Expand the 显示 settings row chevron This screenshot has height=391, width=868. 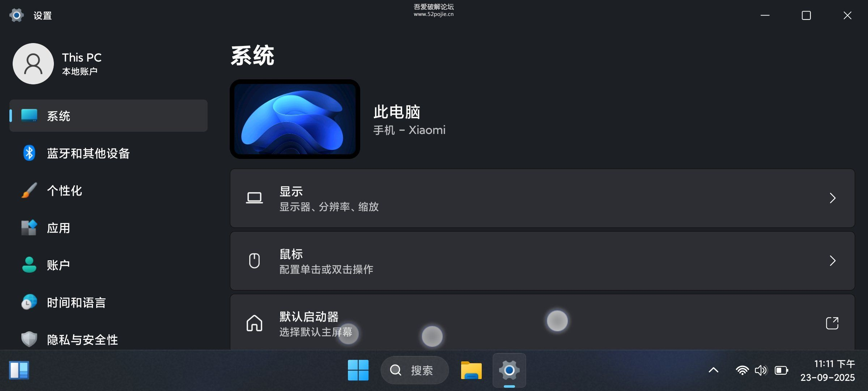[833, 198]
